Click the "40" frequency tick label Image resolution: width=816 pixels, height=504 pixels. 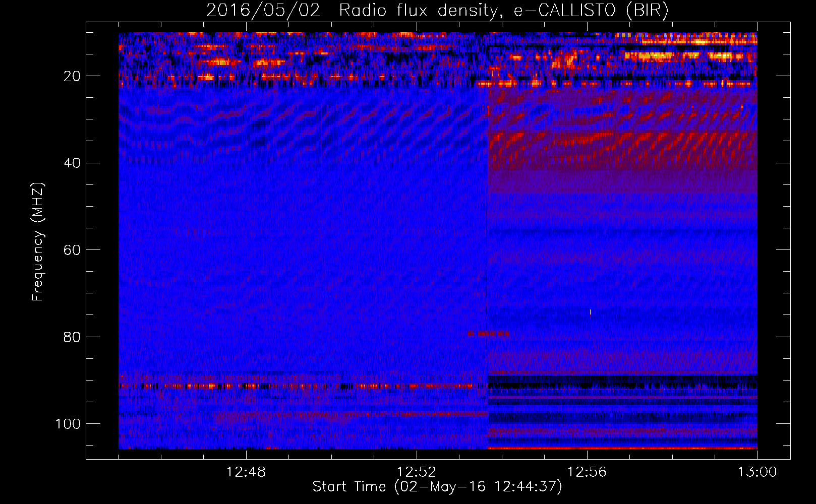pos(72,163)
